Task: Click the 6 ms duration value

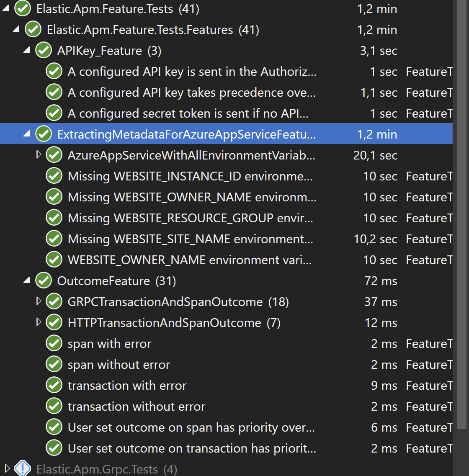Action: (x=384, y=428)
